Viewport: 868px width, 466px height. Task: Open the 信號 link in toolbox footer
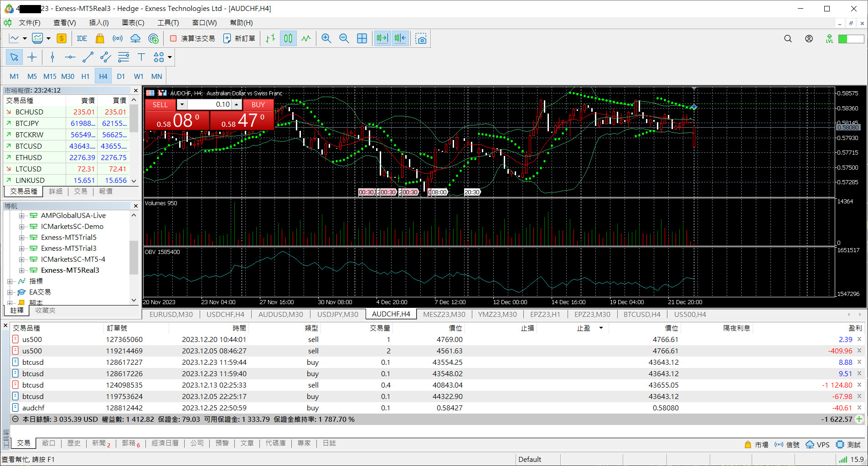pyautogui.click(x=787, y=445)
